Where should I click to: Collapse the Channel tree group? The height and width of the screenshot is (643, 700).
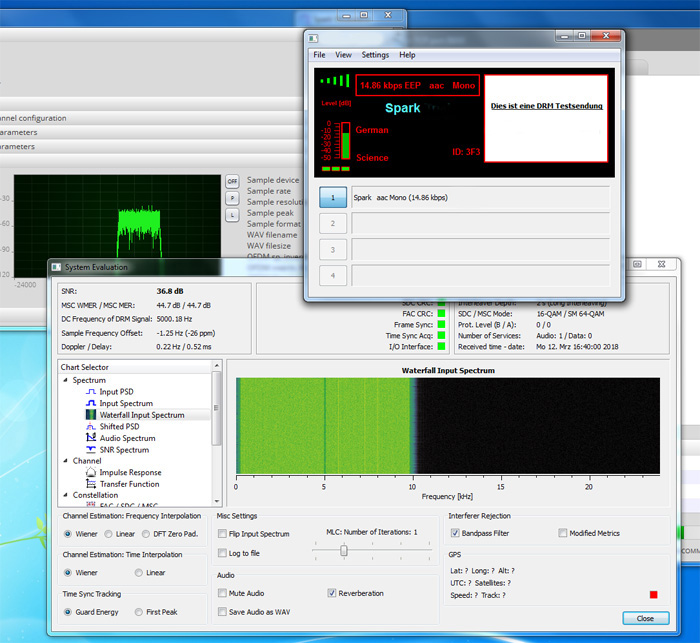(x=66, y=461)
